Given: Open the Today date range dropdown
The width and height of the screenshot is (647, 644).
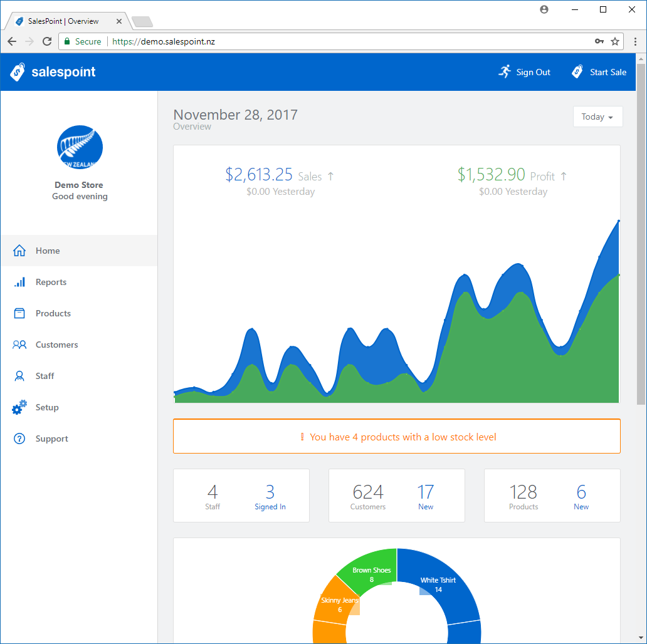Looking at the screenshot, I should click(598, 117).
